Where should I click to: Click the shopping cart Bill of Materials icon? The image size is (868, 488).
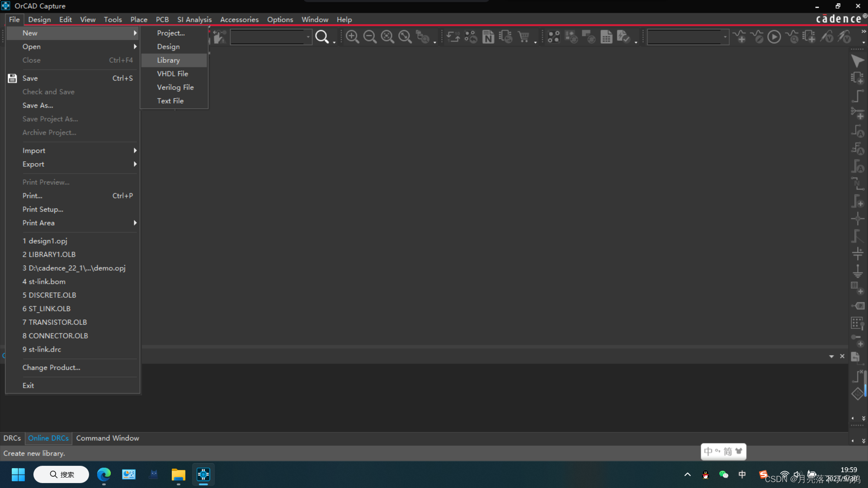click(x=524, y=37)
